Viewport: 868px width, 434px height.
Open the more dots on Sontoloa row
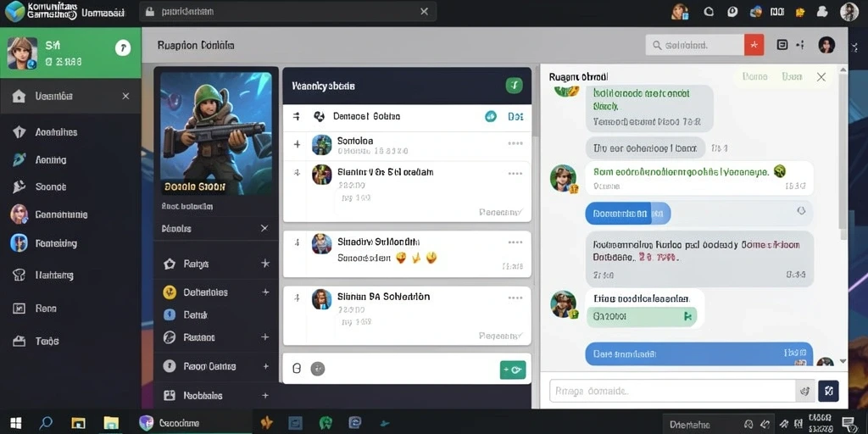click(x=515, y=143)
